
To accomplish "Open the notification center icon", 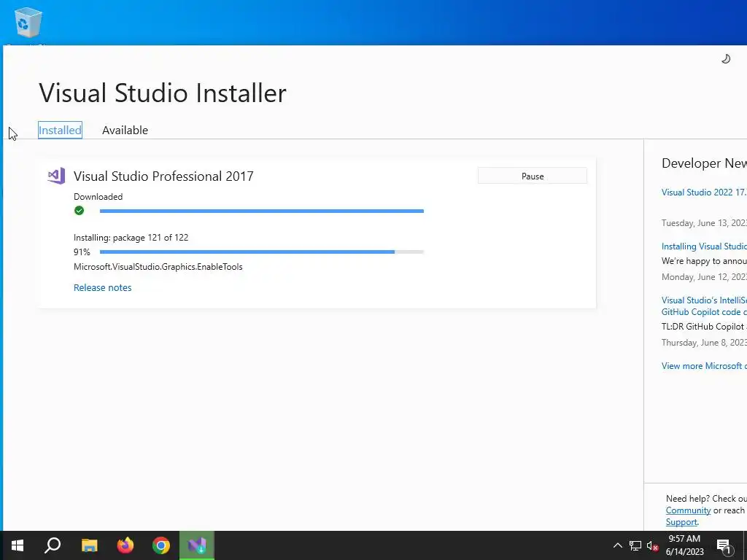I will click(724, 545).
